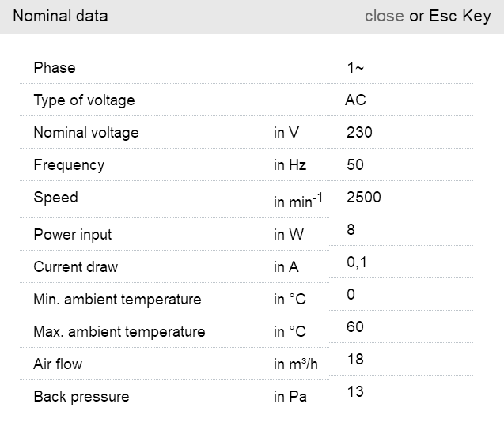
Task: Click the 'or Esc Key' hint text
Action: (450, 16)
